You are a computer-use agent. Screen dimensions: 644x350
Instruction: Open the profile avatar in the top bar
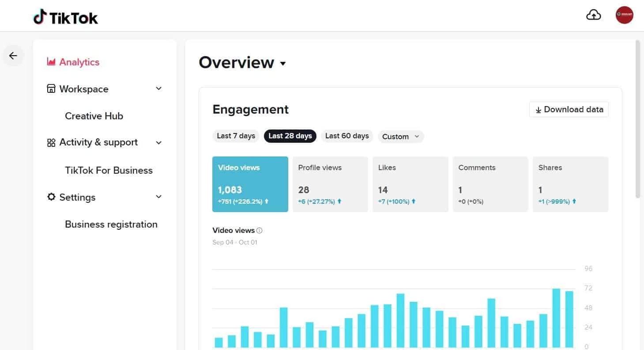(625, 15)
